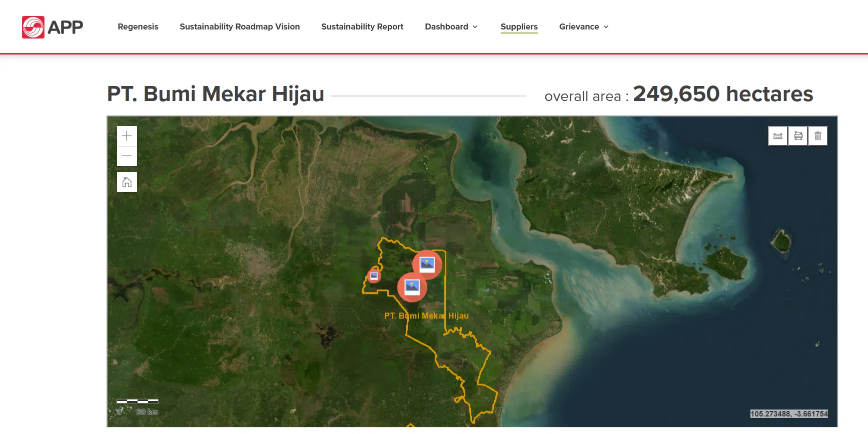
Task: Click the 'PT. Bumi Mekar Hijau' page heading
Action: (216, 94)
